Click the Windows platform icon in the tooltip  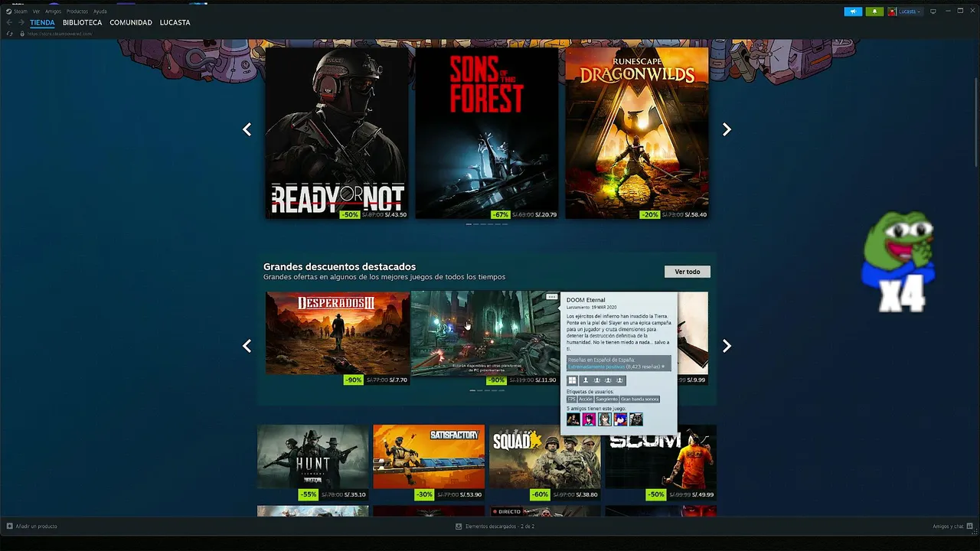click(x=572, y=380)
